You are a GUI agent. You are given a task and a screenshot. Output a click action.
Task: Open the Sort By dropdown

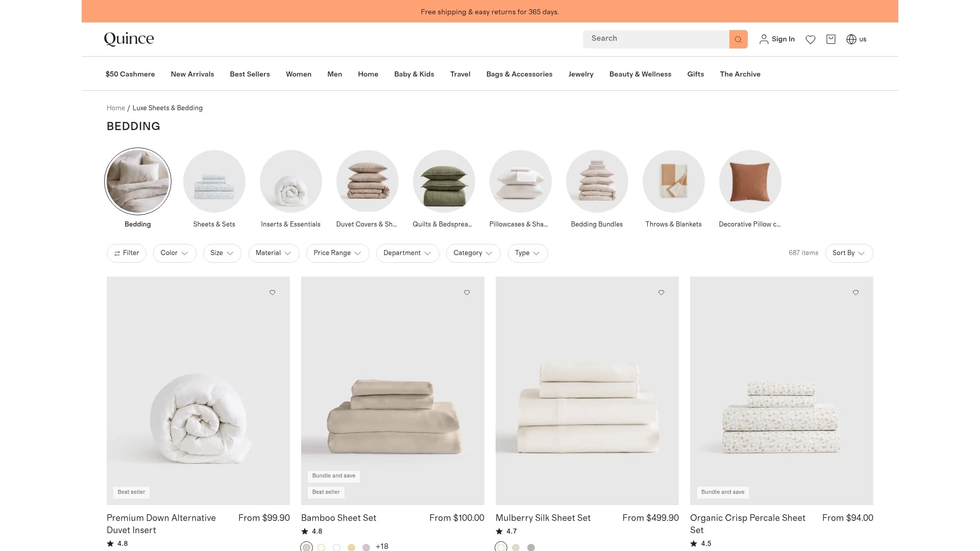tap(849, 253)
